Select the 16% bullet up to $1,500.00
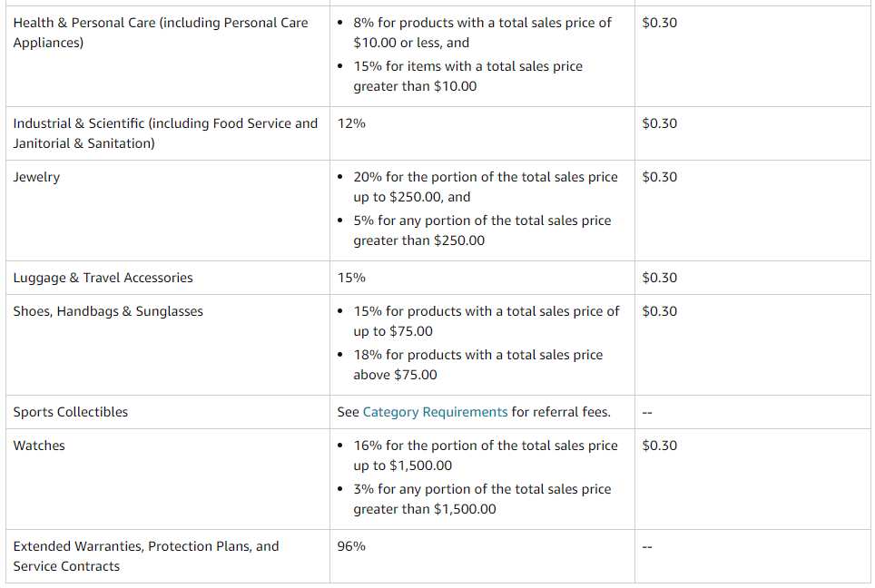Screen dimensions: 875x588 (485, 456)
